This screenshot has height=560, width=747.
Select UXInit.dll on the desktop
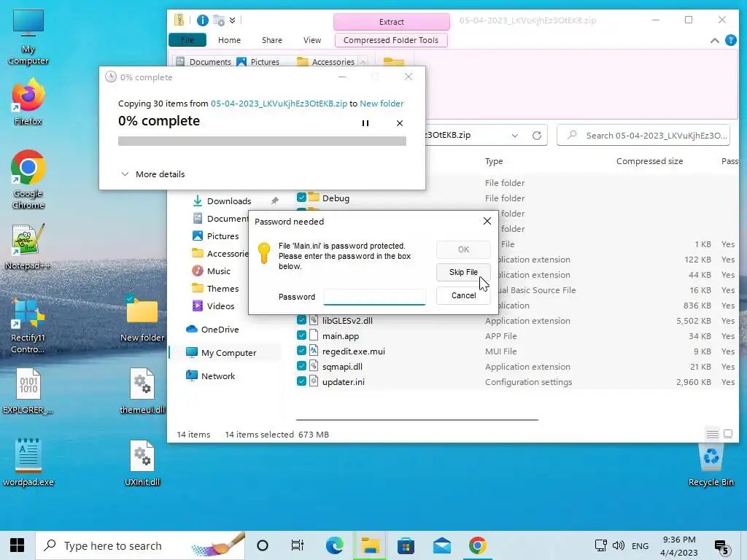142,463
